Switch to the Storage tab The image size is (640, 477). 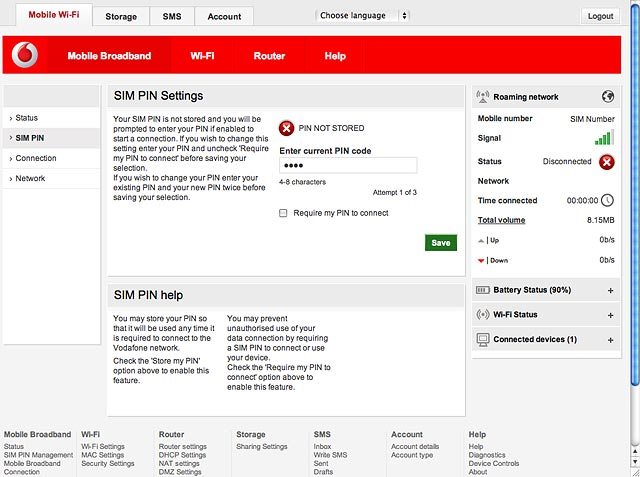[x=121, y=17]
